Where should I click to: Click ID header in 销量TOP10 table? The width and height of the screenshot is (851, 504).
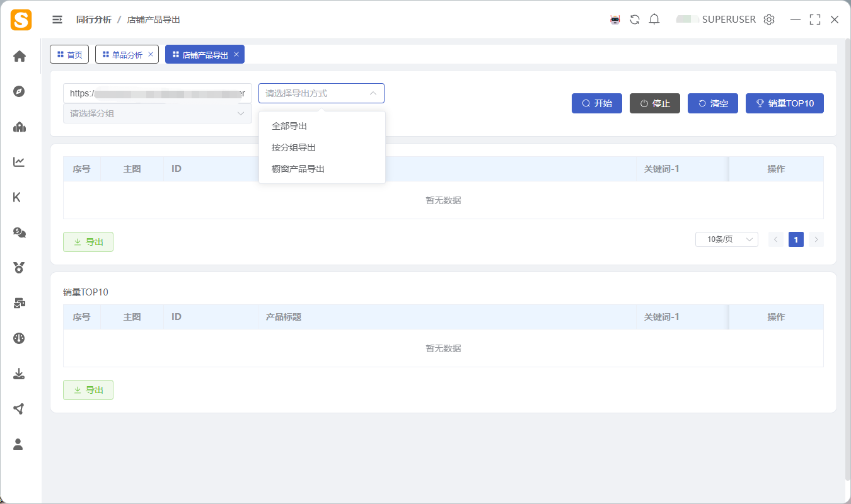click(177, 317)
